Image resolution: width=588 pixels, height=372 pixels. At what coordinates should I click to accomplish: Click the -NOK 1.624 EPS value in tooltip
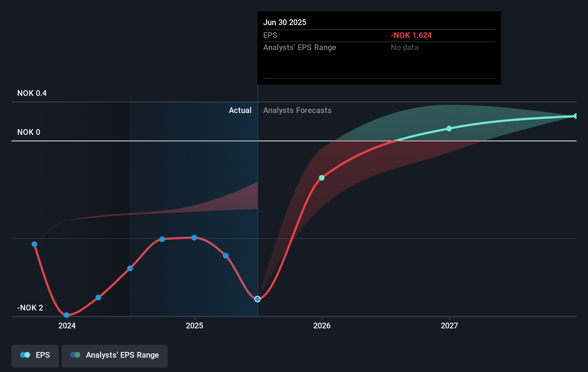[411, 35]
